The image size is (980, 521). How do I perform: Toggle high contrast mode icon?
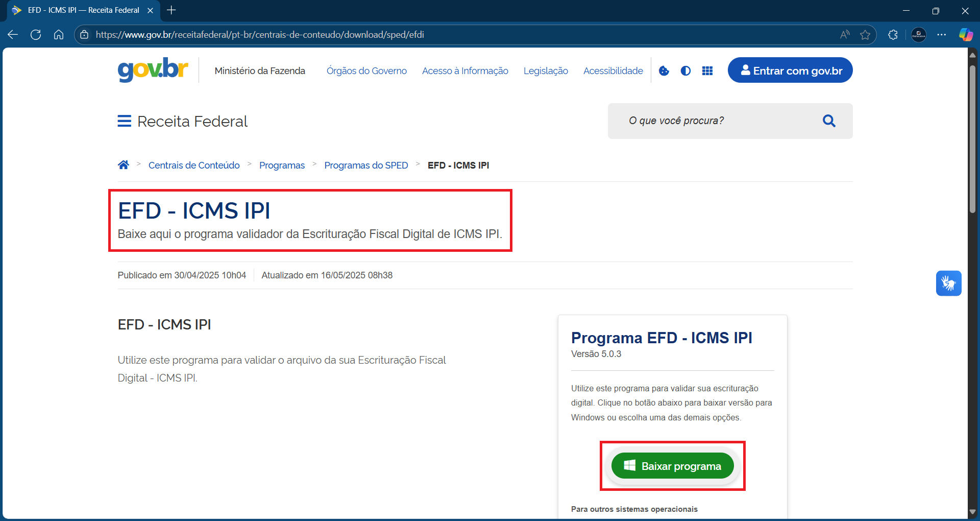point(685,71)
